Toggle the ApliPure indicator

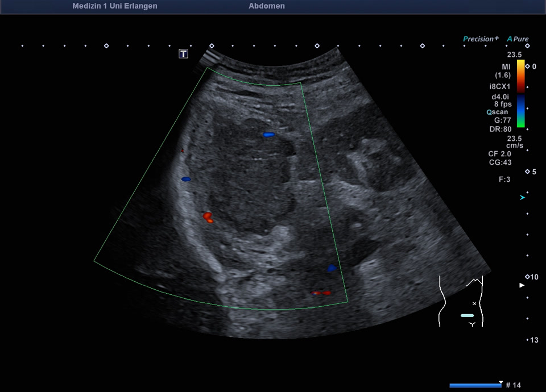coord(518,39)
